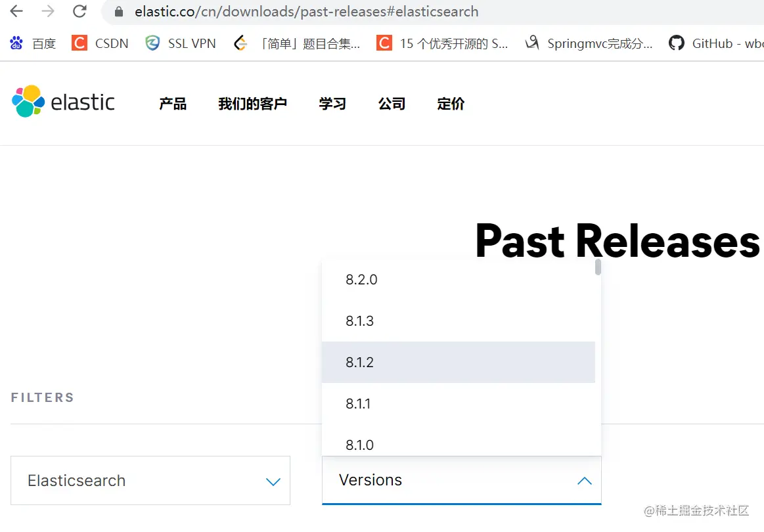Screen dimensions: 764x532
Task: Select version 8.1.1 from list
Action: 459,403
